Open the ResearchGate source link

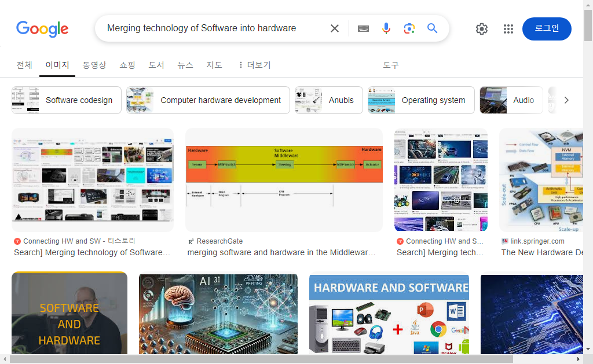(x=215, y=241)
